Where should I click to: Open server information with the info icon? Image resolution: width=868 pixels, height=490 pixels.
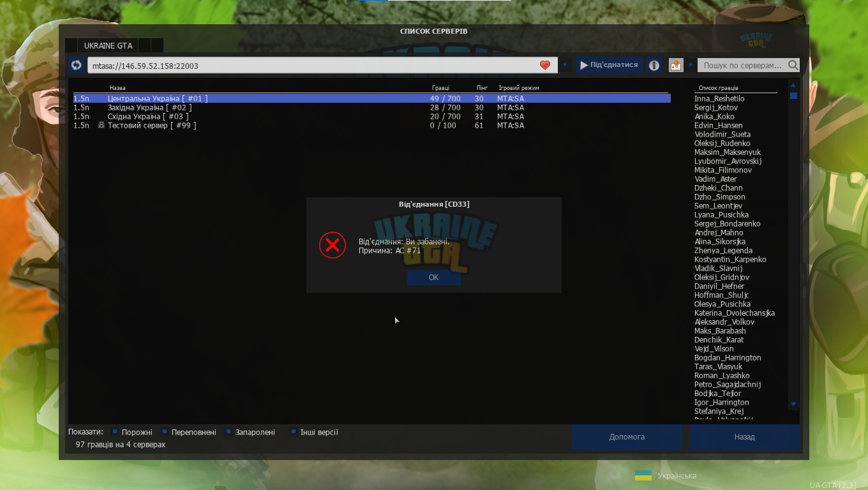click(654, 65)
